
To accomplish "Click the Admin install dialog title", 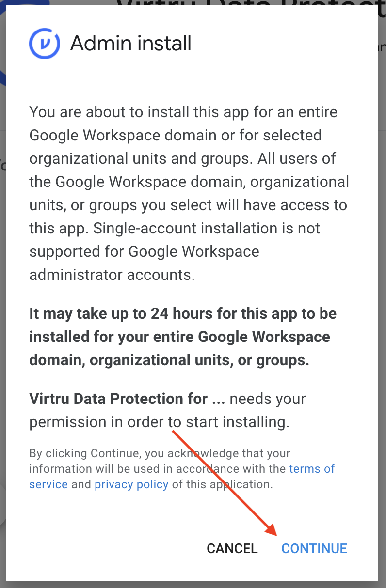I will tap(131, 44).
